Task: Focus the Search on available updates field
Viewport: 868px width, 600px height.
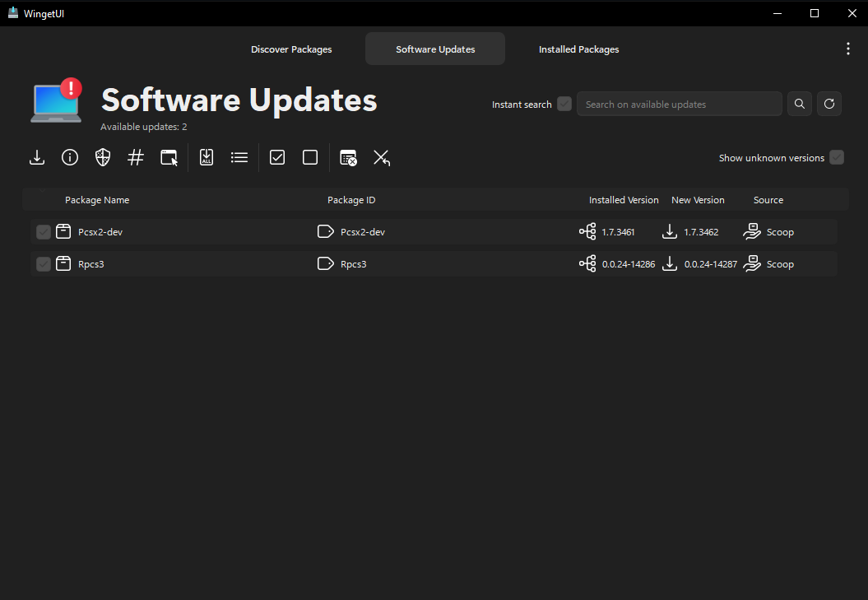Action: [680, 104]
